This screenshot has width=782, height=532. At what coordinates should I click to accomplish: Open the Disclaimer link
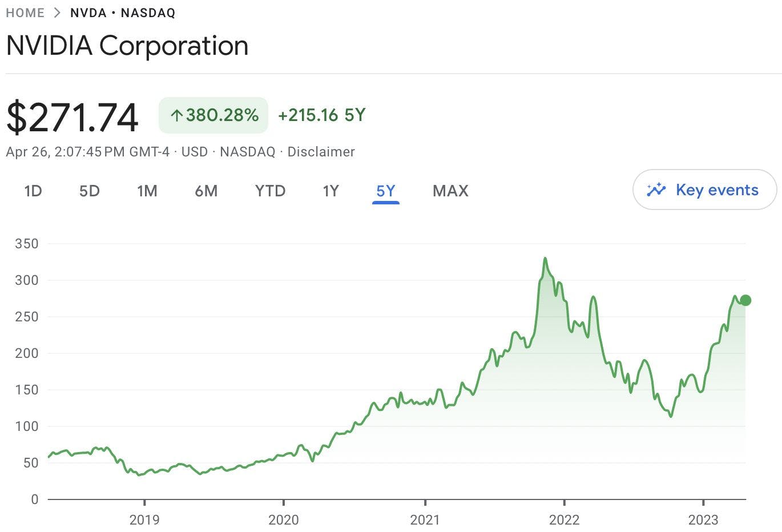click(x=321, y=152)
